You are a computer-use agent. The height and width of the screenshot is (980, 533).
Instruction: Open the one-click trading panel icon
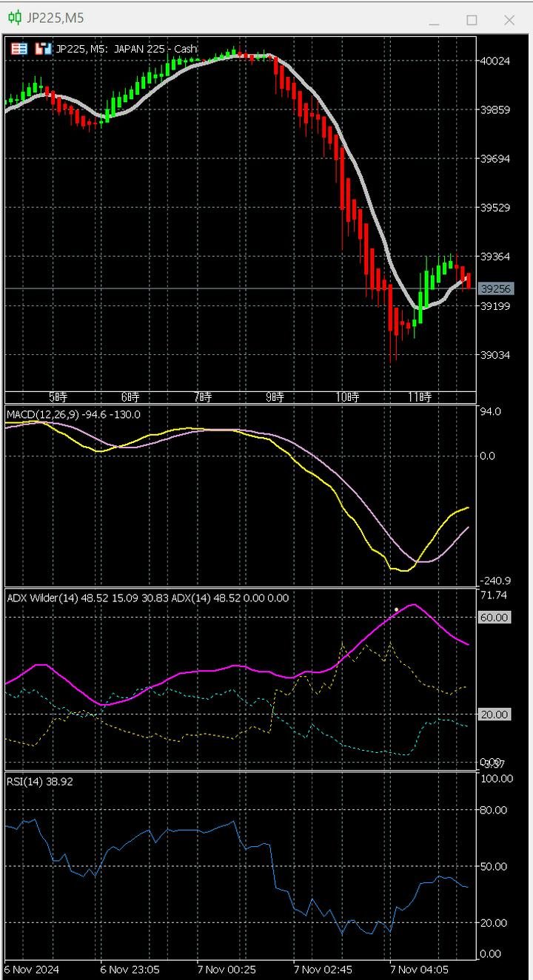(19, 49)
